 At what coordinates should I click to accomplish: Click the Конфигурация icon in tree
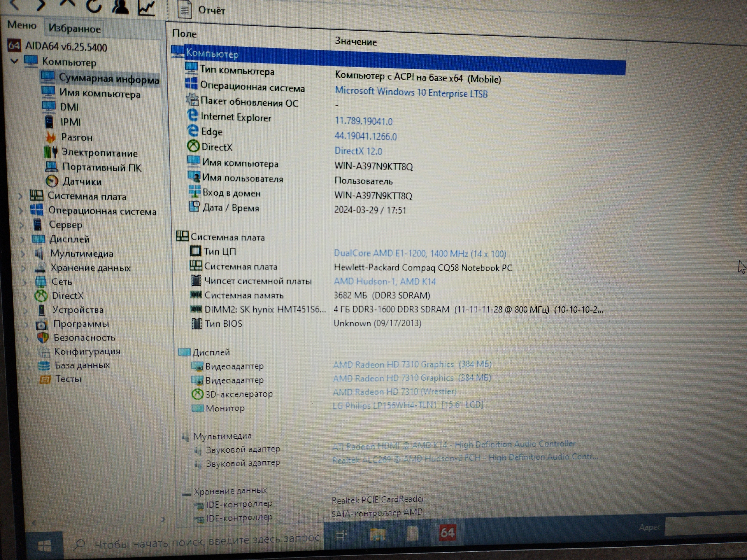[44, 352]
